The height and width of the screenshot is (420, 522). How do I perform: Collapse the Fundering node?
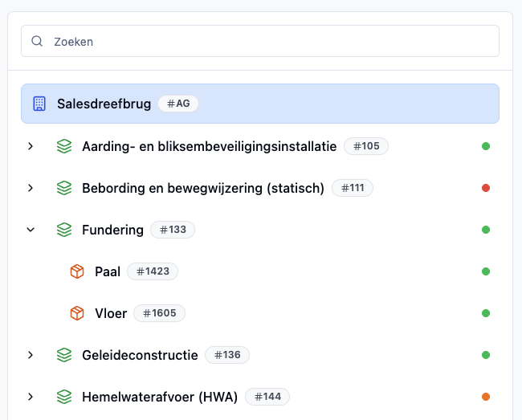coord(31,230)
